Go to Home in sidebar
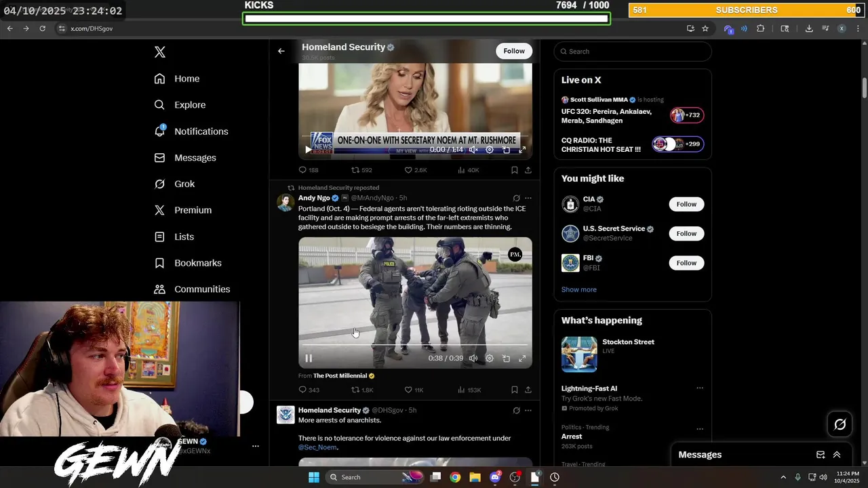Viewport: 868px width, 488px height. (178, 79)
